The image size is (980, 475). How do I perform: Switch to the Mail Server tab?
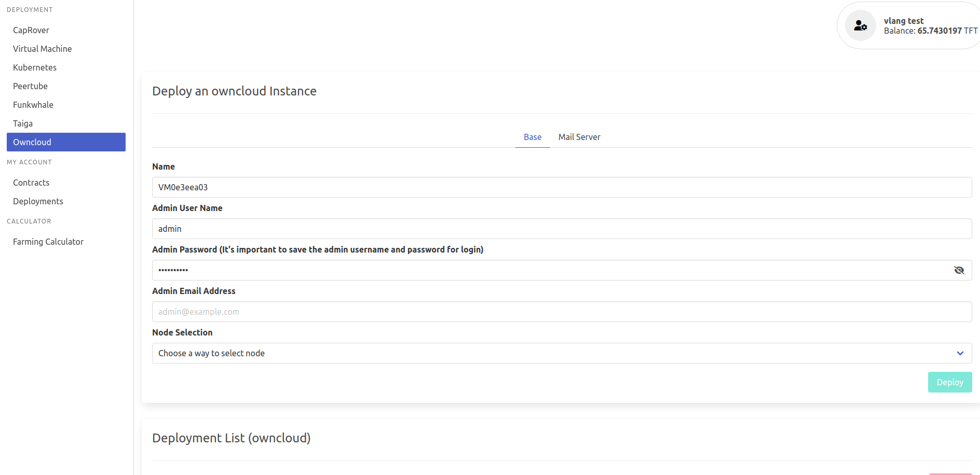point(579,137)
